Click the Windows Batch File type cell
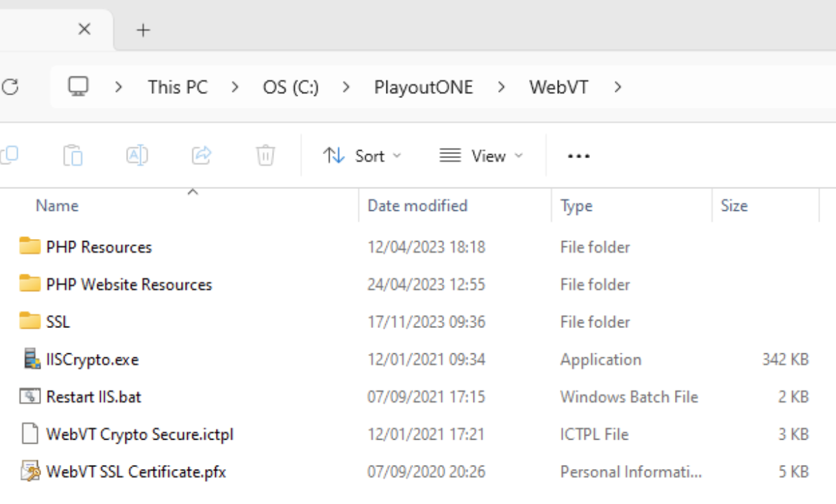 click(629, 396)
